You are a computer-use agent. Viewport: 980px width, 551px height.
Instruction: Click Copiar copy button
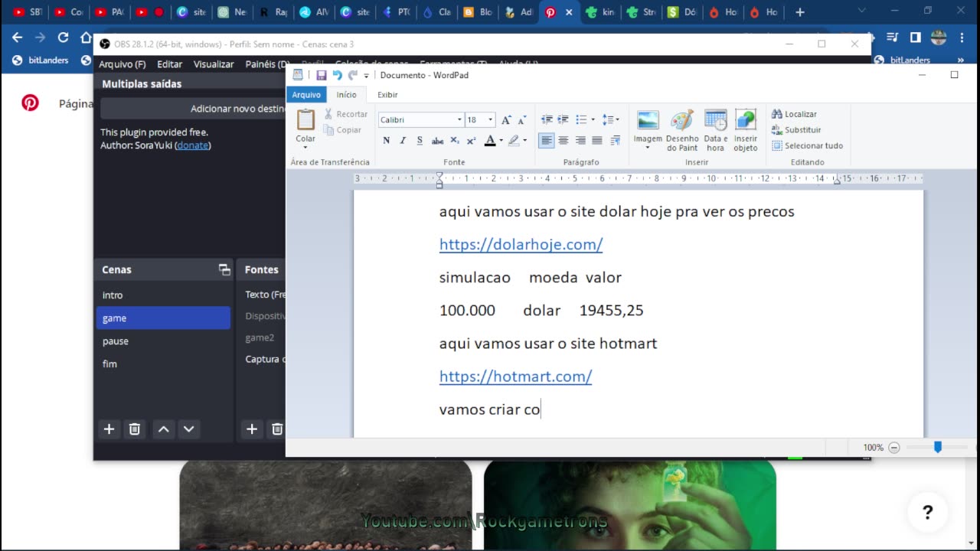tap(342, 130)
